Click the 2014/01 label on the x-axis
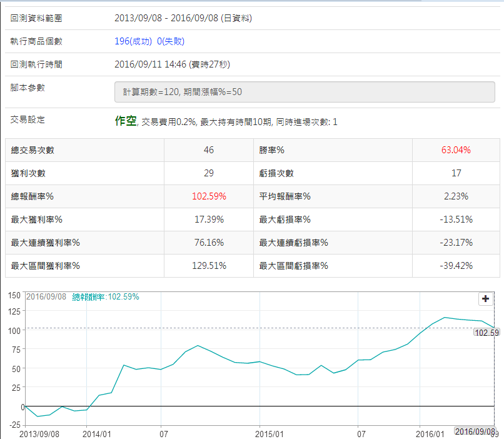 97,433
